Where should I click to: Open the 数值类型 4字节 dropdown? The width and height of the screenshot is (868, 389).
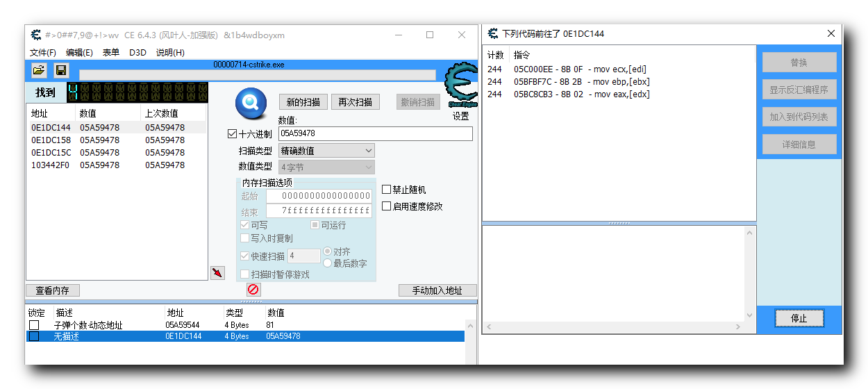tap(326, 167)
